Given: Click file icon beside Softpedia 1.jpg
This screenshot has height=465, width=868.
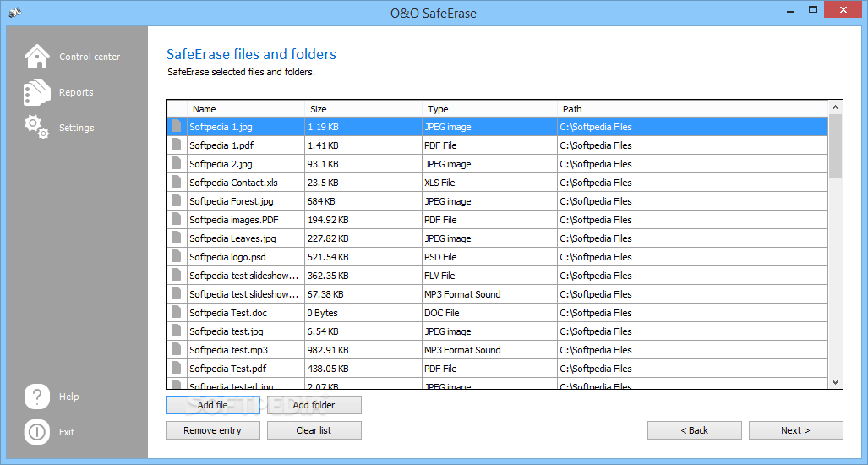Looking at the screenshot, I should [x=176, y=126].
